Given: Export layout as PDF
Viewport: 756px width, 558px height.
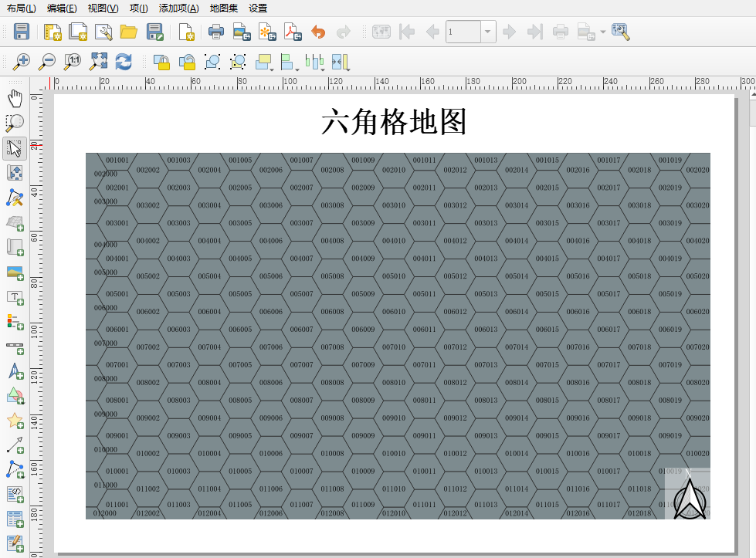Looking at the screenshot, I should point(292,32).
